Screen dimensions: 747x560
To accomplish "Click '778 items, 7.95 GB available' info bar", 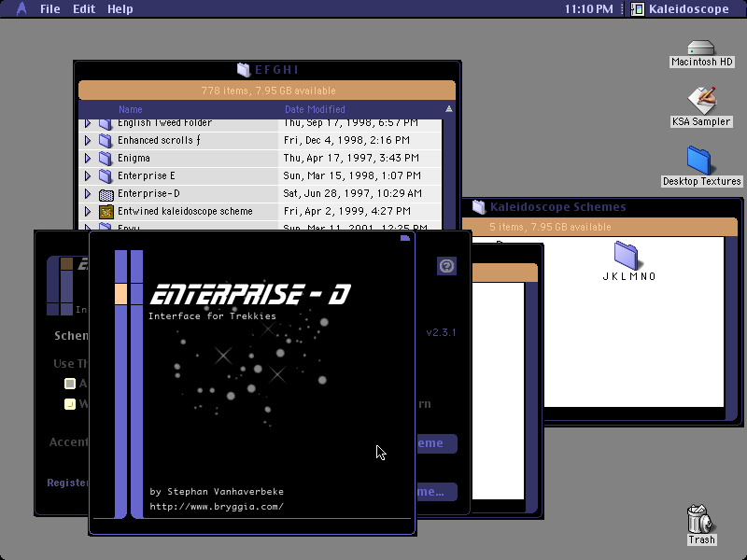I will 267,91.
